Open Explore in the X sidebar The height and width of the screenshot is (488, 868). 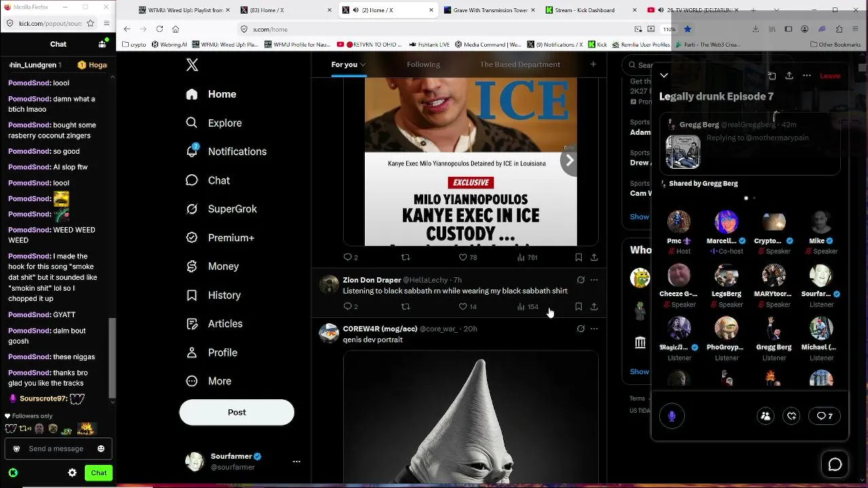[214, 123]
